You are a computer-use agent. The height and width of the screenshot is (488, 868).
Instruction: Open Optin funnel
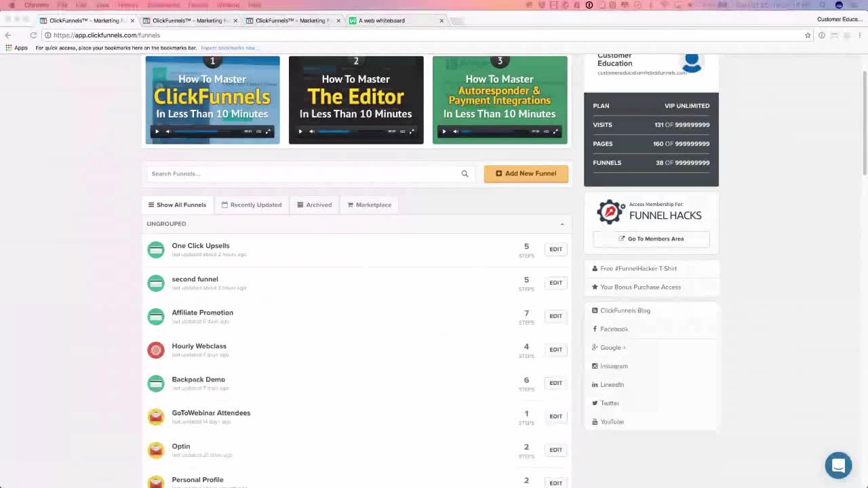pos(180,446)
